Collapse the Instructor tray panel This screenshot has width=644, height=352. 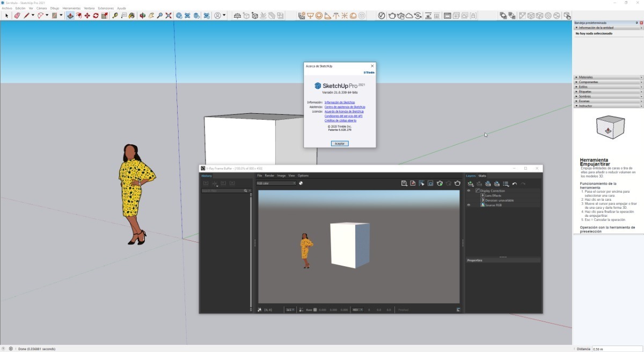[x=608, y=106]
